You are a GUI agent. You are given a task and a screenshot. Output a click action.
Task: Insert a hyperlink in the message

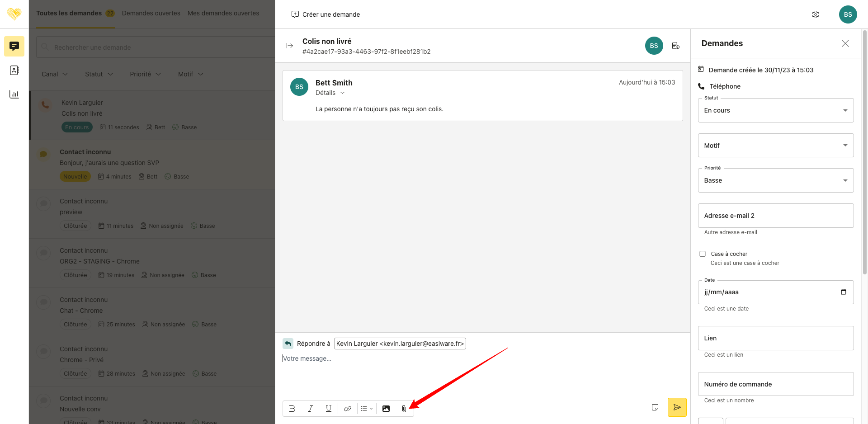pyautogui.click(x=347, y=409)
